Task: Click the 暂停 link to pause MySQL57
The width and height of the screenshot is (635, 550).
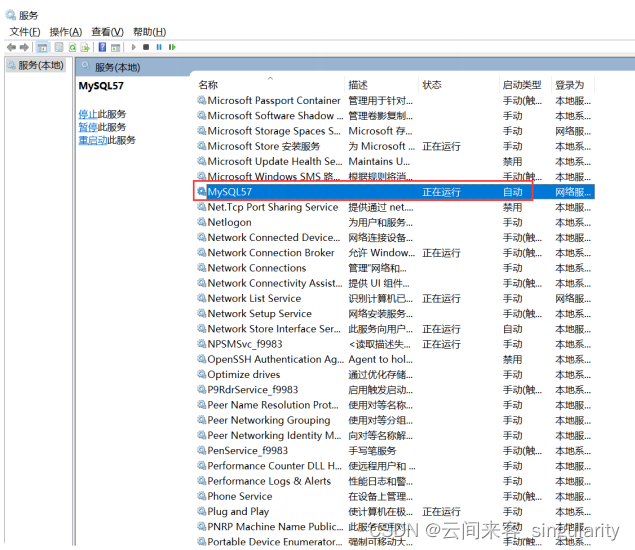Action: click(88, 127)
